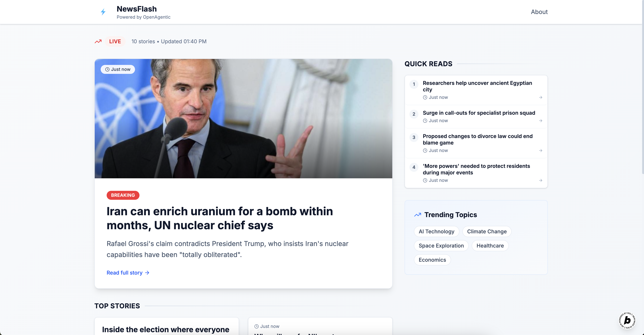Click the NewsFlash lightning bolt logo

(x=103, y=12)
